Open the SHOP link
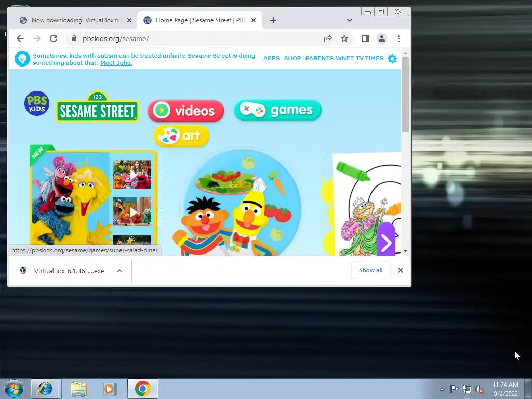This screenshot has width=532, height=399. point(292,58)
